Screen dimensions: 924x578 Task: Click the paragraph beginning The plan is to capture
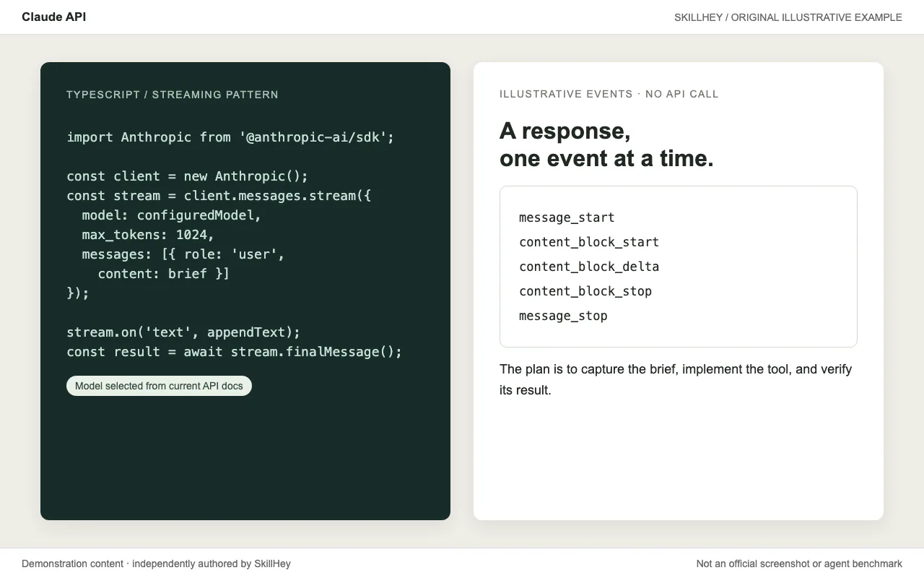(x=676, y=379)
